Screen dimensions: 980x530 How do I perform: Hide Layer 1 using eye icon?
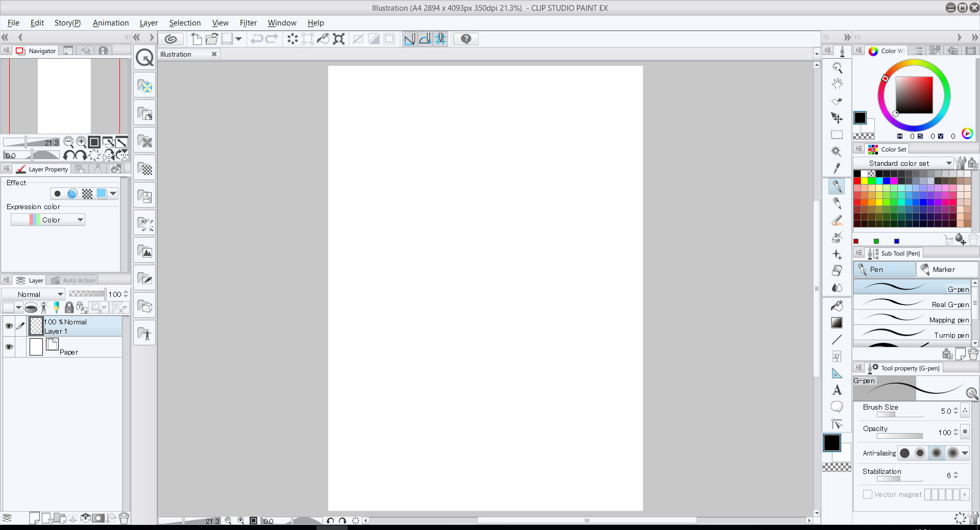coord(9,326)
